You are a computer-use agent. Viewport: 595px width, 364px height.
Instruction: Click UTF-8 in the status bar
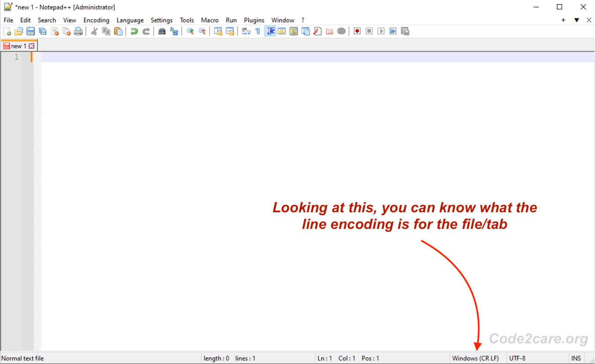(517, 358)
